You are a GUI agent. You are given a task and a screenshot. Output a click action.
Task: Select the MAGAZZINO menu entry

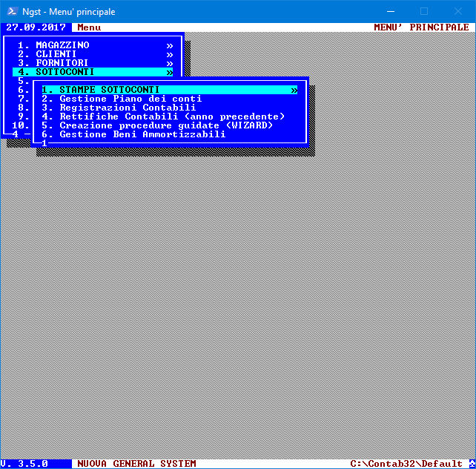(62, 45)
